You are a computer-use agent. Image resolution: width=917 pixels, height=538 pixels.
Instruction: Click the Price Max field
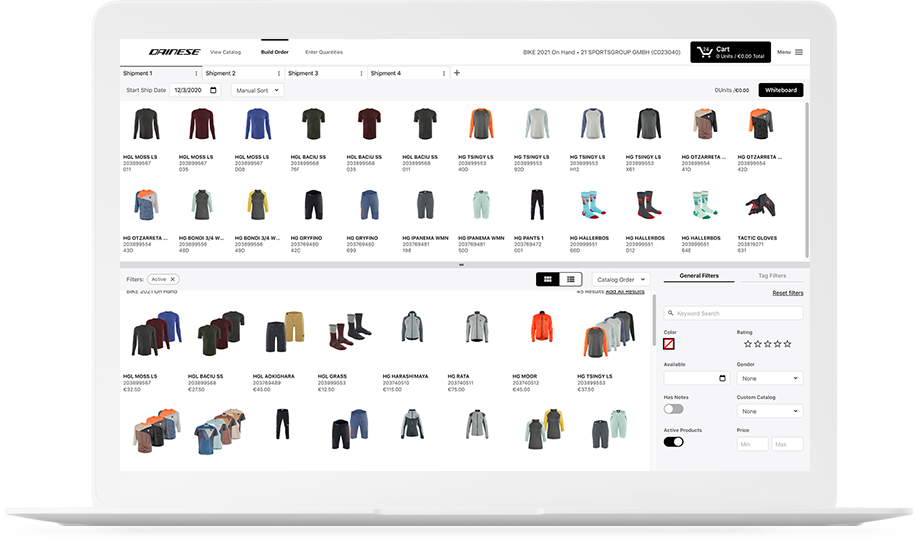click(787, 444)
